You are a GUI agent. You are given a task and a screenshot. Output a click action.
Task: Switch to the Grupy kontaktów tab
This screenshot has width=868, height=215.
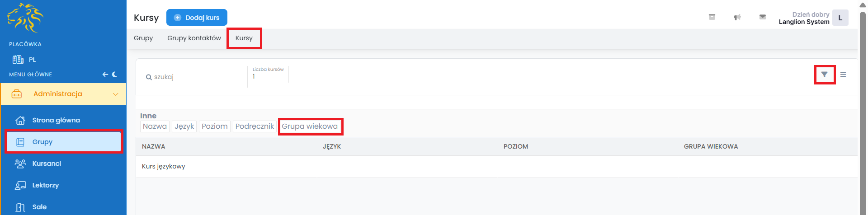[x=194, y=38]
